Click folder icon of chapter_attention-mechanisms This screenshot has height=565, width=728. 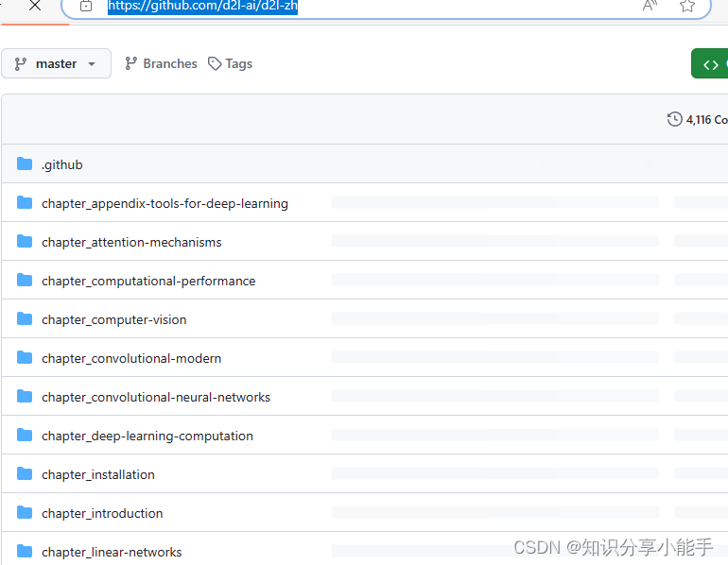coord(25,241)
